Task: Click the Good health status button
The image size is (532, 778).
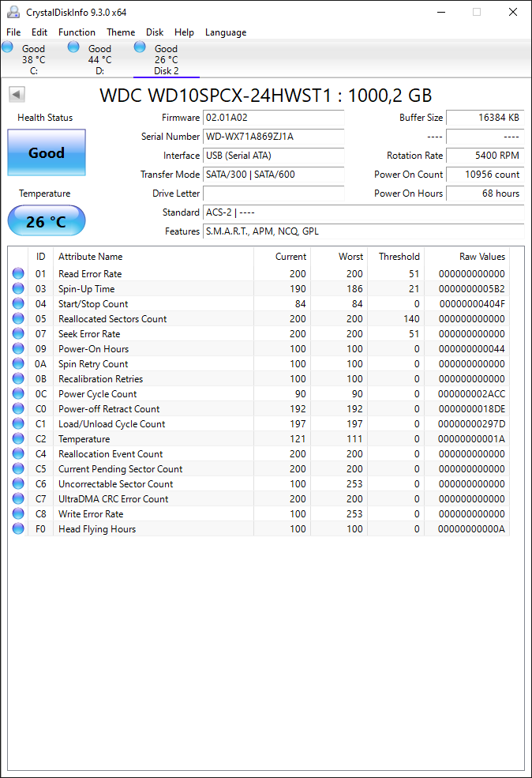Action: (47, 152)
